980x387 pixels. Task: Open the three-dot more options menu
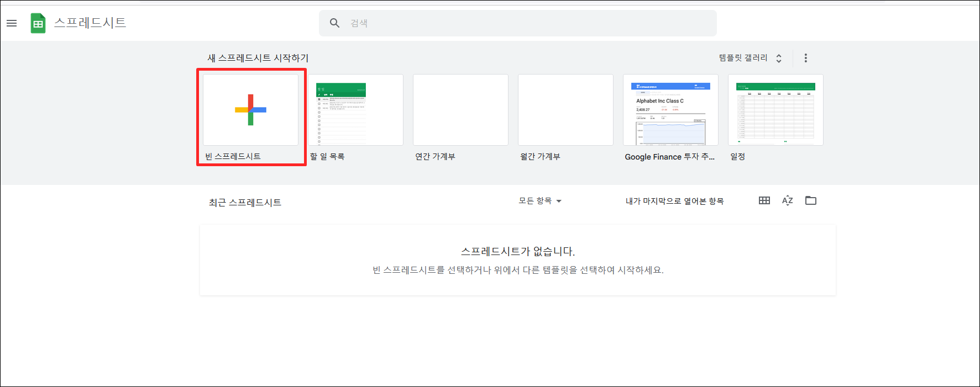point(805,58)
